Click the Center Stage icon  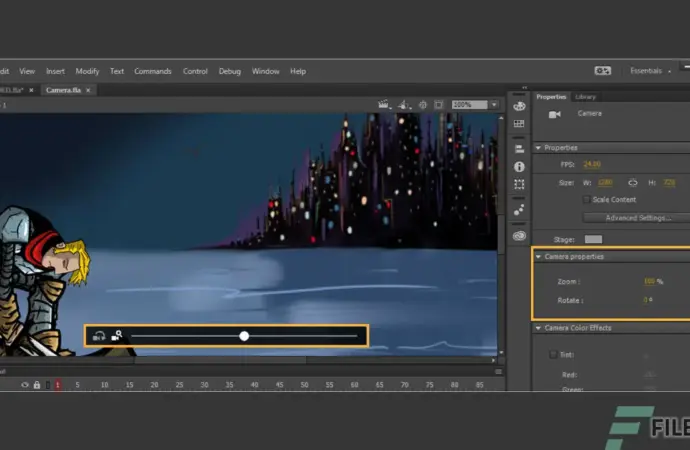423,105
